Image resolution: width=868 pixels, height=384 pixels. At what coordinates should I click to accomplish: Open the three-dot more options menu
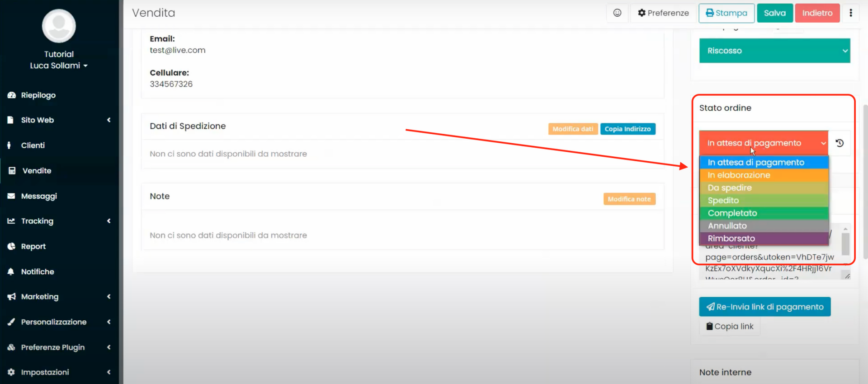click(x=851, y=13)
